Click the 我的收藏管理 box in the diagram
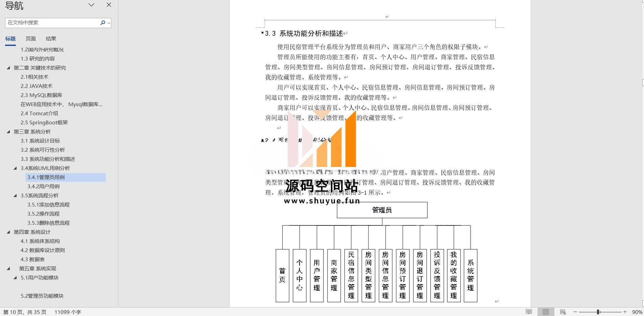This screenshot has width=644, height=316. click(x=454, y=275)
